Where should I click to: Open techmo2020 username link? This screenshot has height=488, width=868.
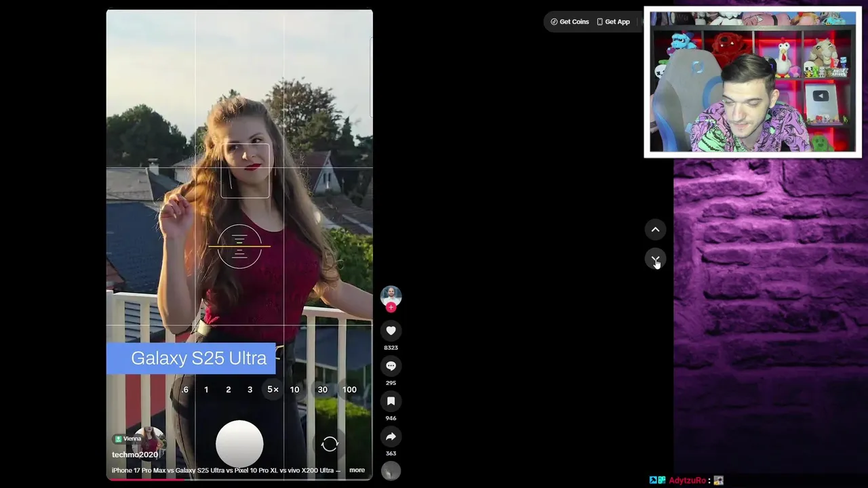click(135, 455)
